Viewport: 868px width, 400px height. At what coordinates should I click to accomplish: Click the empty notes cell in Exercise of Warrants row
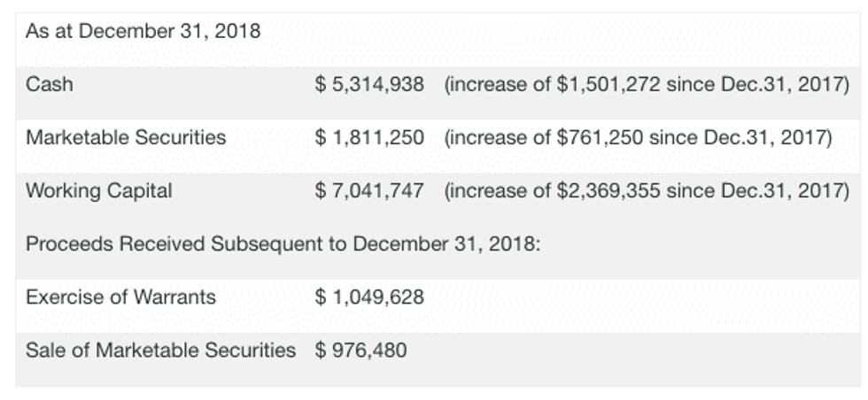pos(647,297)
